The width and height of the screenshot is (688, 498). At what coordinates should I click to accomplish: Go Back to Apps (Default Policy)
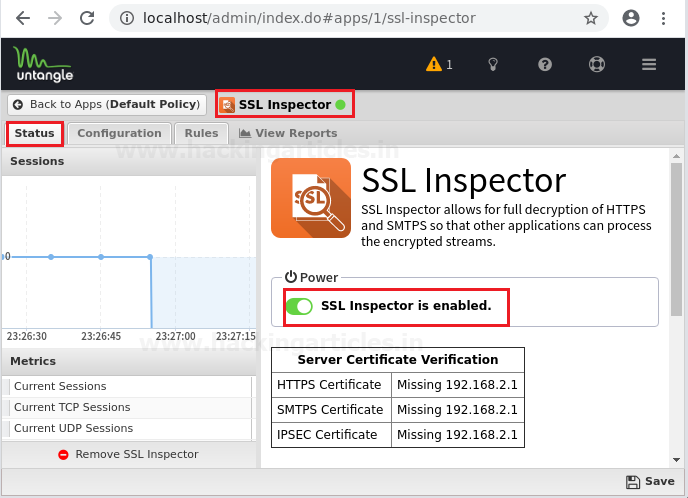click(x=107, y=104)
